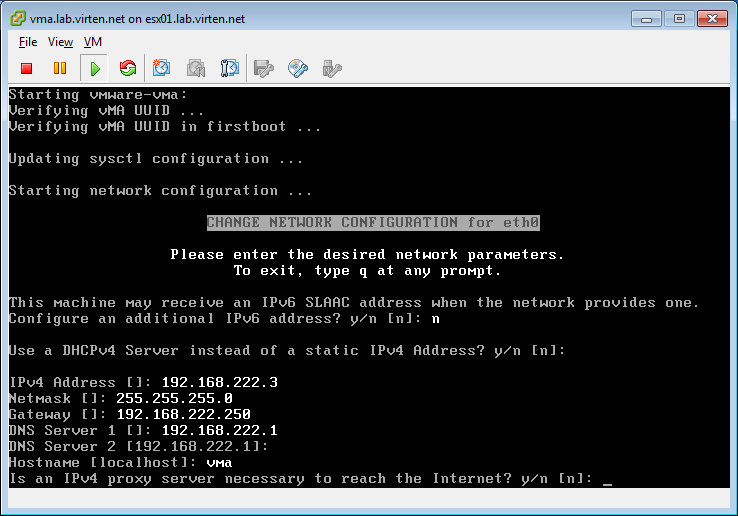Click the 'Configure an additional IPv6 address' line

tap(225, 319)
